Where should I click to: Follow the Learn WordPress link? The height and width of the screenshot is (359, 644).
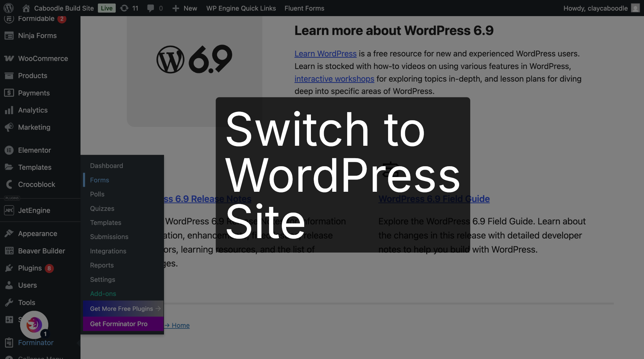pyautogui.click(x=325, y=54)
